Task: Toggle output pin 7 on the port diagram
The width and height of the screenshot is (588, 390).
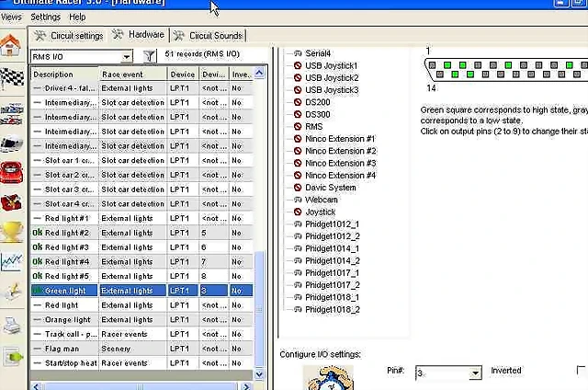Action: 524,65
